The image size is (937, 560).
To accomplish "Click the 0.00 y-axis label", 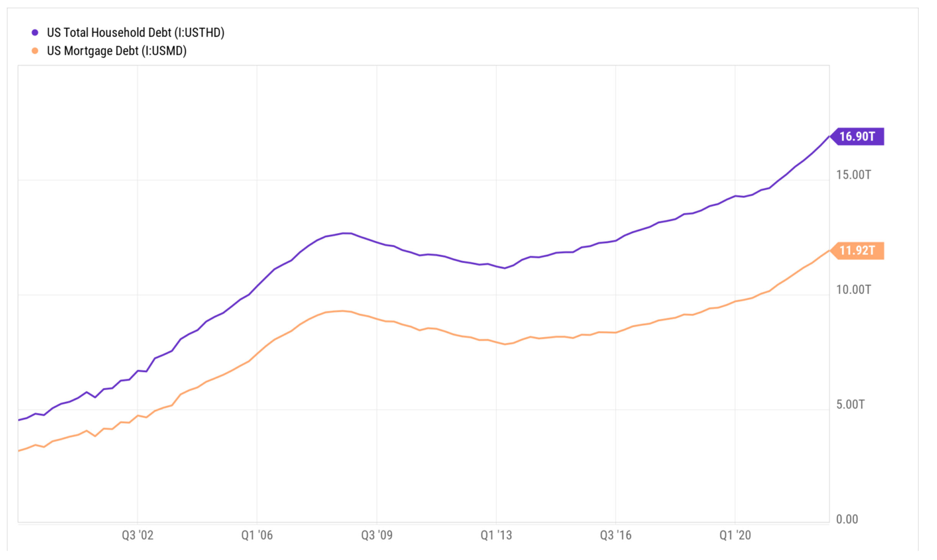I will pyautogui.click(x=847, y=519).
